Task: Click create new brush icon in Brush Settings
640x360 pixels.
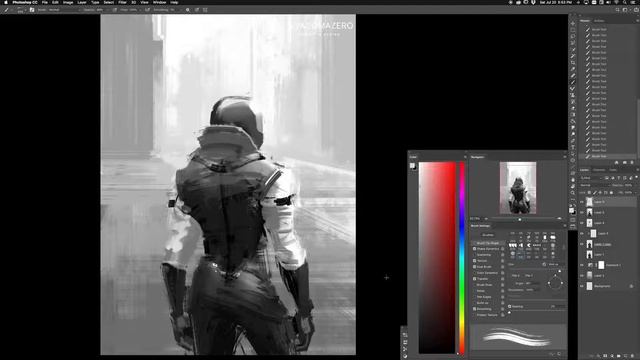Action: coord(559,354)
